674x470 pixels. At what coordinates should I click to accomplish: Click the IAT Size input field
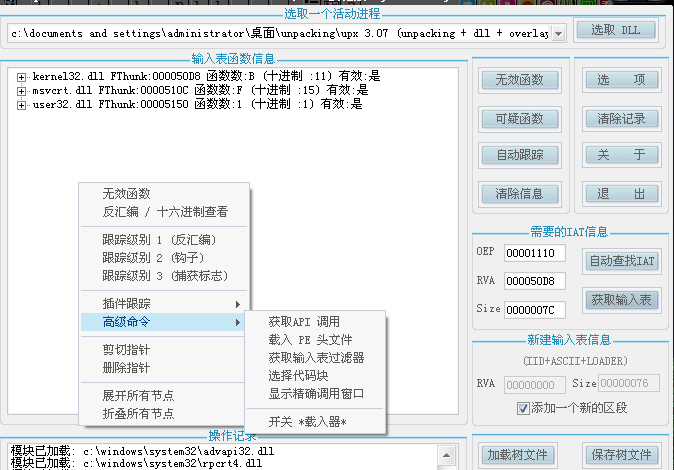535,310
